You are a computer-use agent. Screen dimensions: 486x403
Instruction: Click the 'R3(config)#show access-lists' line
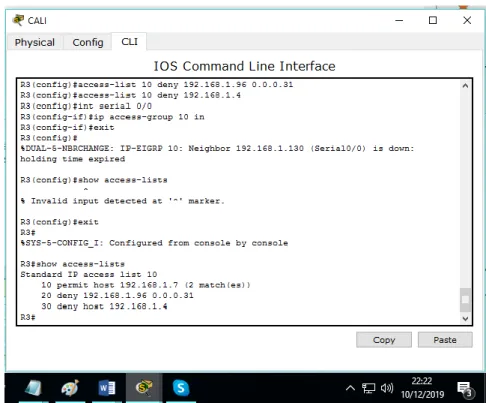94,180
